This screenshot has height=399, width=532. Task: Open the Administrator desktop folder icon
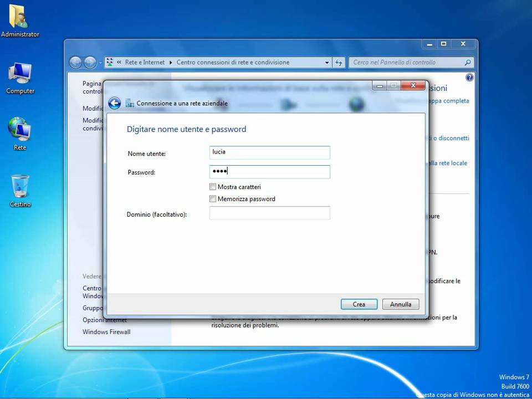coord(19,21)
